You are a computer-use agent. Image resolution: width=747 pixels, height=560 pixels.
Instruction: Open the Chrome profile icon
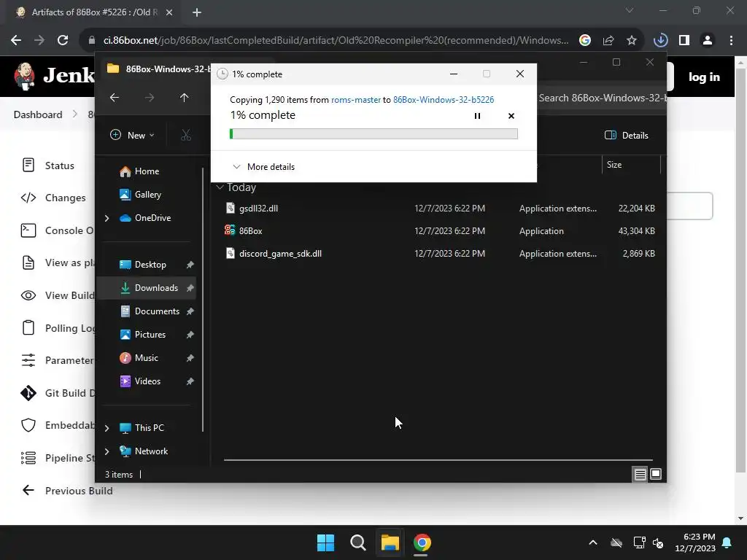tap(708, 41)
